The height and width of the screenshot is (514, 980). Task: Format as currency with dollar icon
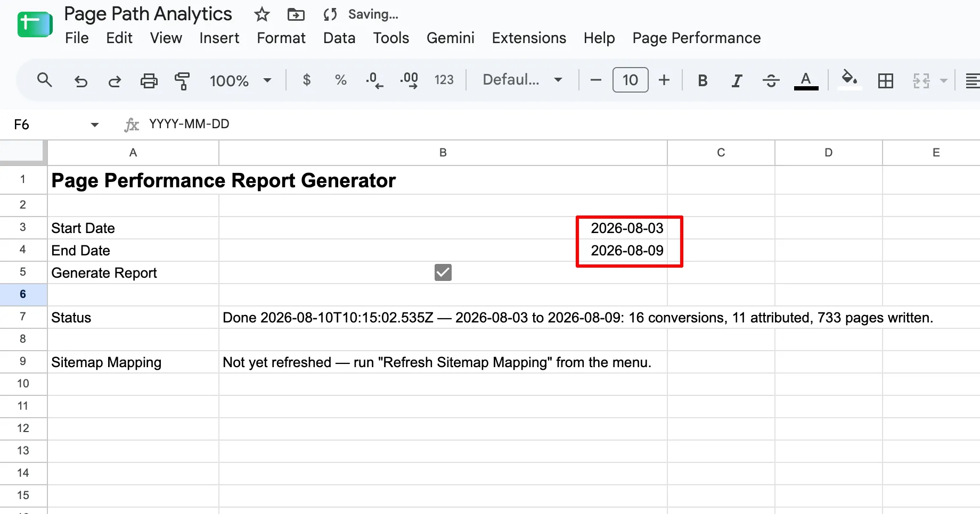coord(306,80)
